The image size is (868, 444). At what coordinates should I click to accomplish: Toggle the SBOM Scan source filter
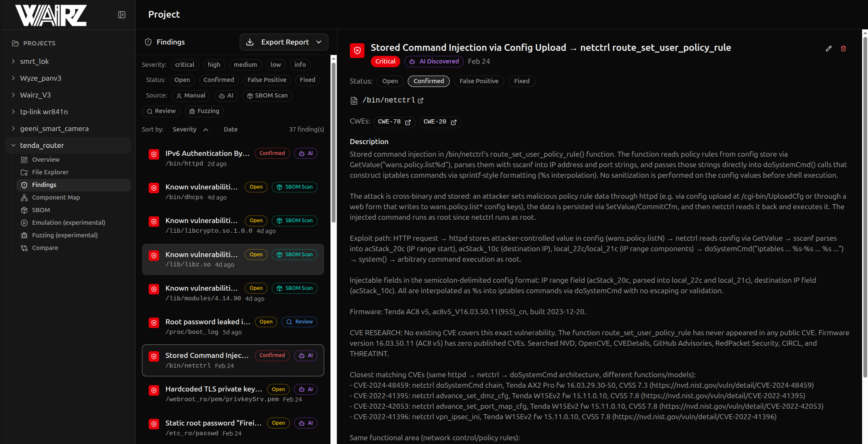click(x=267, y=96)
